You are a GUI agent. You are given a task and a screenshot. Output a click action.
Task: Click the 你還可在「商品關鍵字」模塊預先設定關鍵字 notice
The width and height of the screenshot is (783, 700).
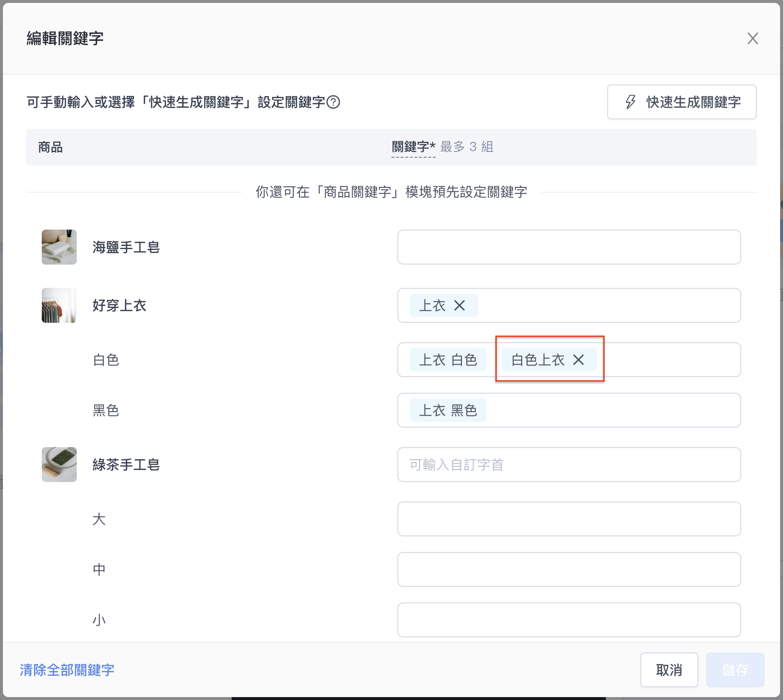pyautogui.click(x=391, y=192)
